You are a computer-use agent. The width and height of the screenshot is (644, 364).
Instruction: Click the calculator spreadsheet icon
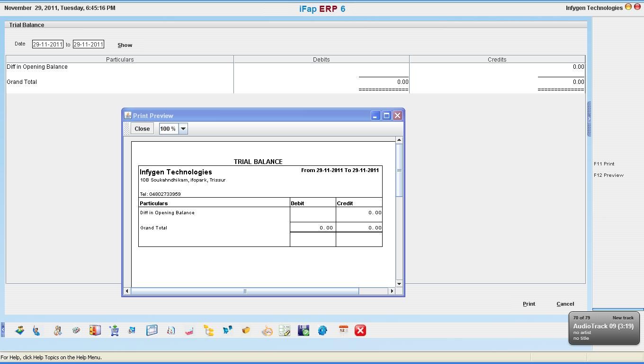click(x=285, y=330)
